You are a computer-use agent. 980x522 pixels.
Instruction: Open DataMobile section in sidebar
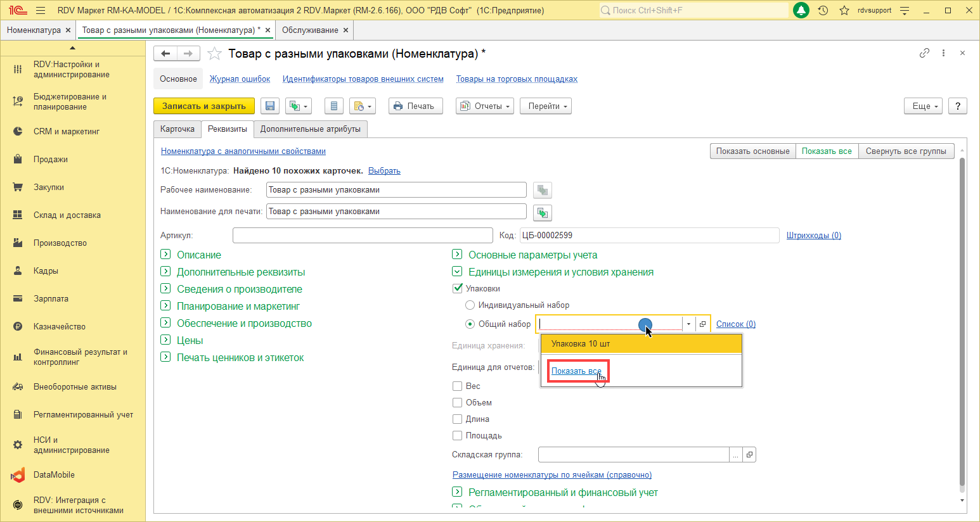click(54, 475)
